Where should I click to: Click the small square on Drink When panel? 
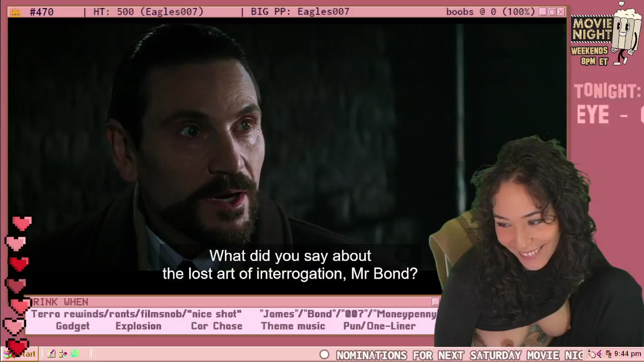click(x=435, y=302)
